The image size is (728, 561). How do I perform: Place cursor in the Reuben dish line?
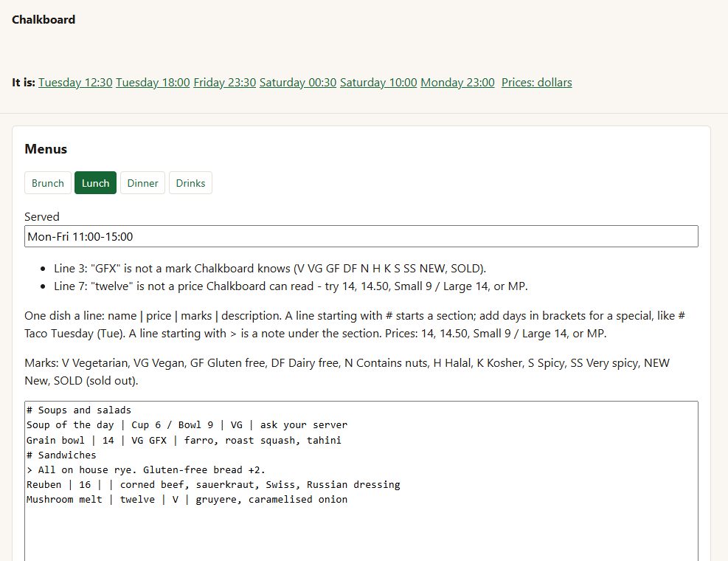pyautogui.click(x=213, y=484)
